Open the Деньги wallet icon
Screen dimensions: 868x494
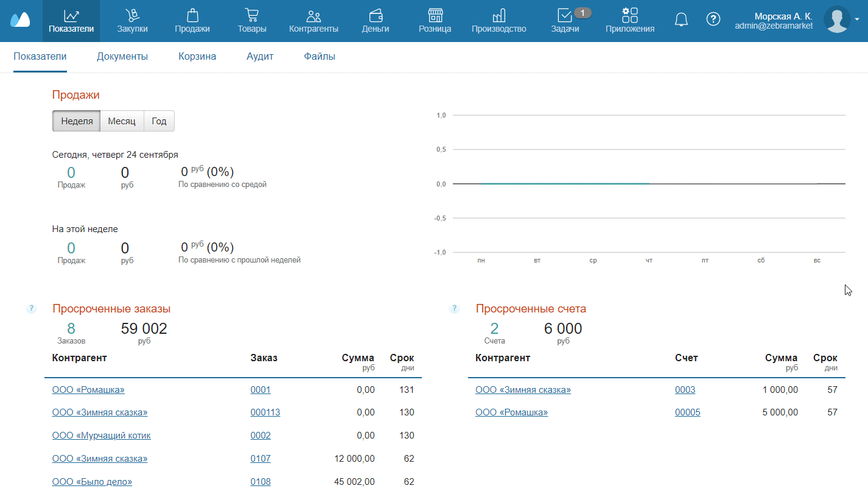coord(376,16)
